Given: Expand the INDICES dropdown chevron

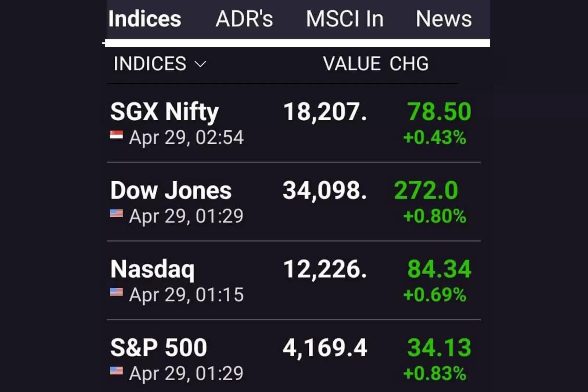Looking at the screenshot, I should [x=200, y=64].
